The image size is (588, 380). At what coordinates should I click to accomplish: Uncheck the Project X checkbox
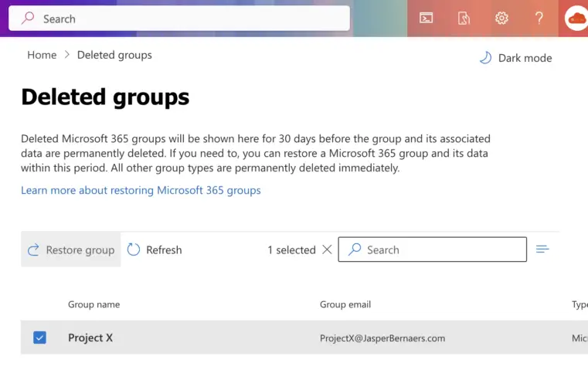coord(39,338)
